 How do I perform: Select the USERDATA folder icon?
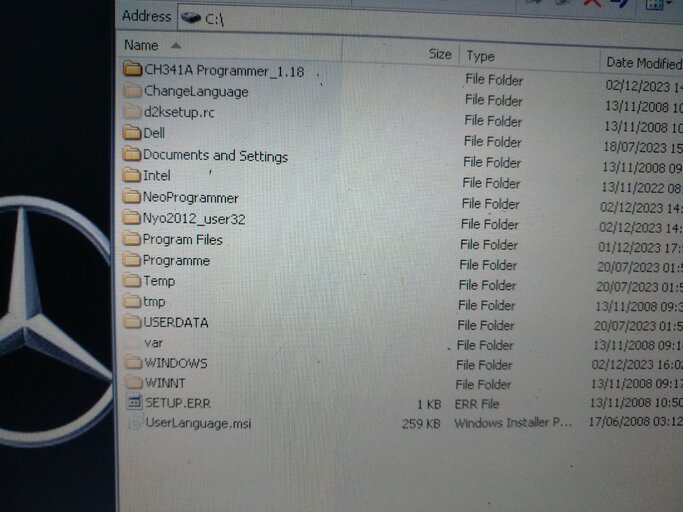click(132, 322)
